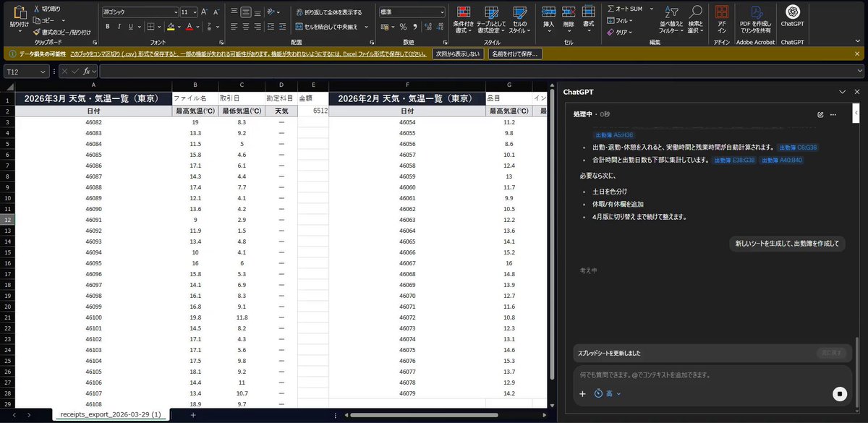Open the font name dropdown 游ゴシック
Viewport: 868px width, 423px height.
(x=140, y=12)
